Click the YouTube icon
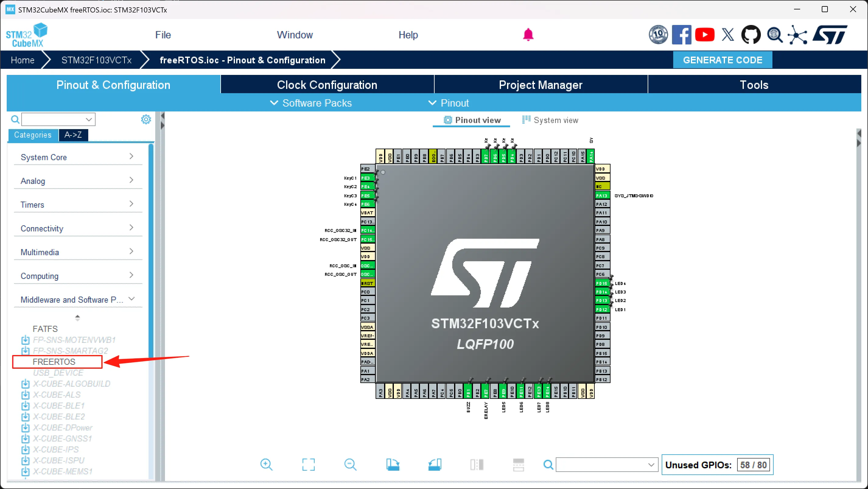Image resolution: width=868 pixels, height=489 pixels. [x=705, y=35]
